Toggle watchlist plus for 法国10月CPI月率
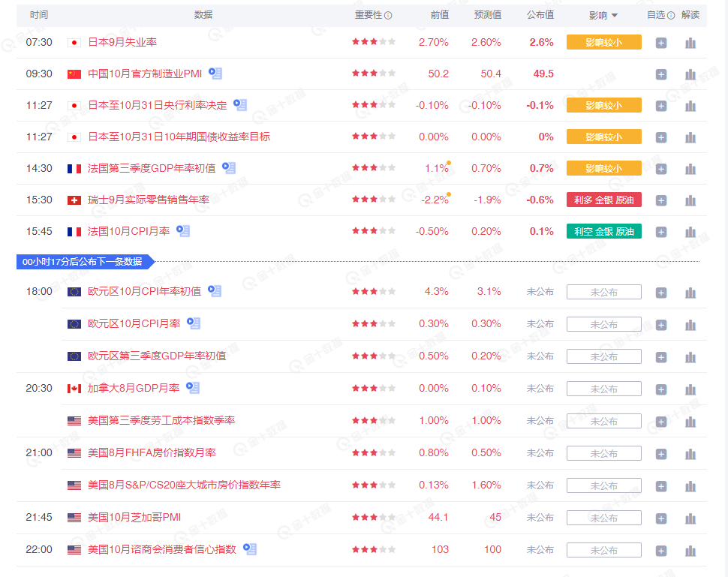 (x=661, y=231)
